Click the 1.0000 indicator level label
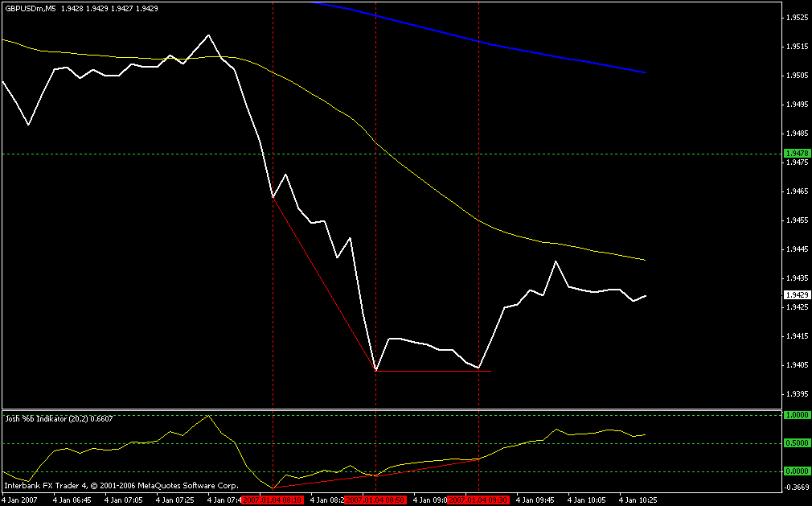The height and width of the screenshot is (506, 812). (798, 415)
